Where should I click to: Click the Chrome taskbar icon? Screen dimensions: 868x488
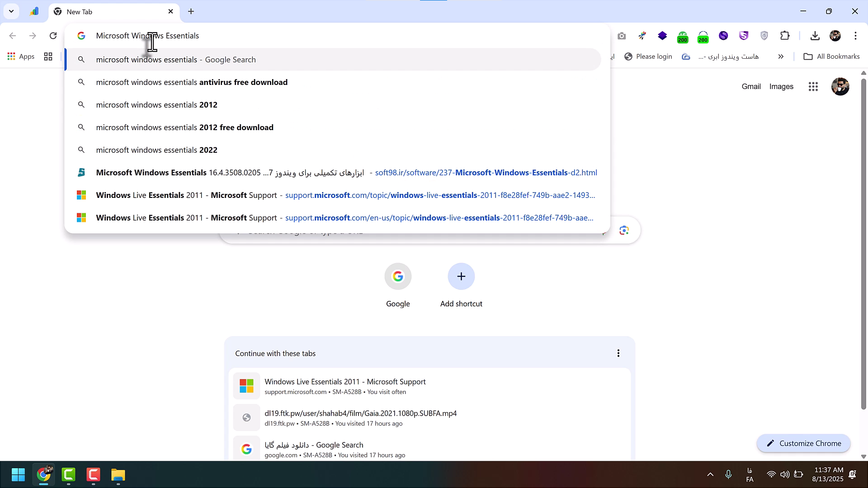pyautogui.click(x=43, y=474)
